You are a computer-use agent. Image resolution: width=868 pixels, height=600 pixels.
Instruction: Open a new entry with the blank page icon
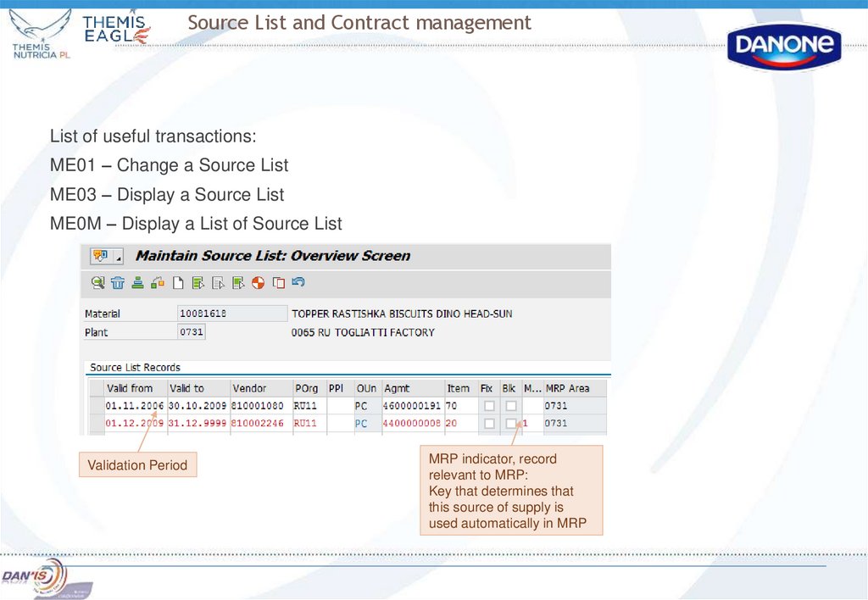(178, 282)
